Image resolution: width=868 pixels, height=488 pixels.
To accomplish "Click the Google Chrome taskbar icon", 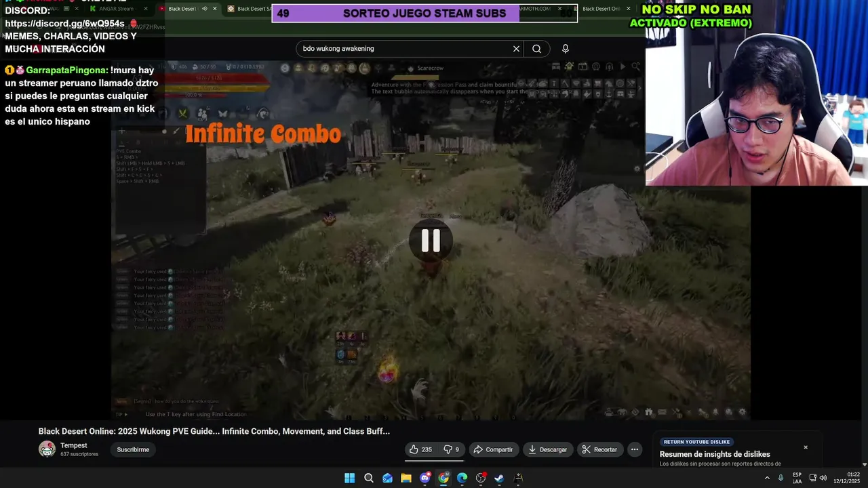I will (443, 478).
